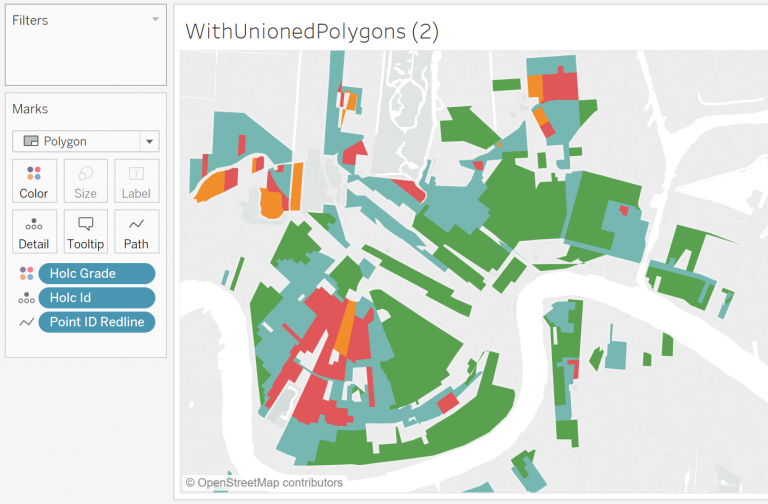Click the WithUnionedPolygons (2) sheet title
Image resolution: width=768 pixels, height=504 pixels.
pyautogui.click(x=311, y=31)
